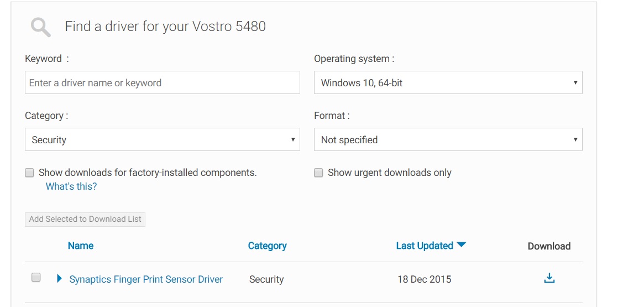Sort by the Last Updated header text

click(424, 246)
